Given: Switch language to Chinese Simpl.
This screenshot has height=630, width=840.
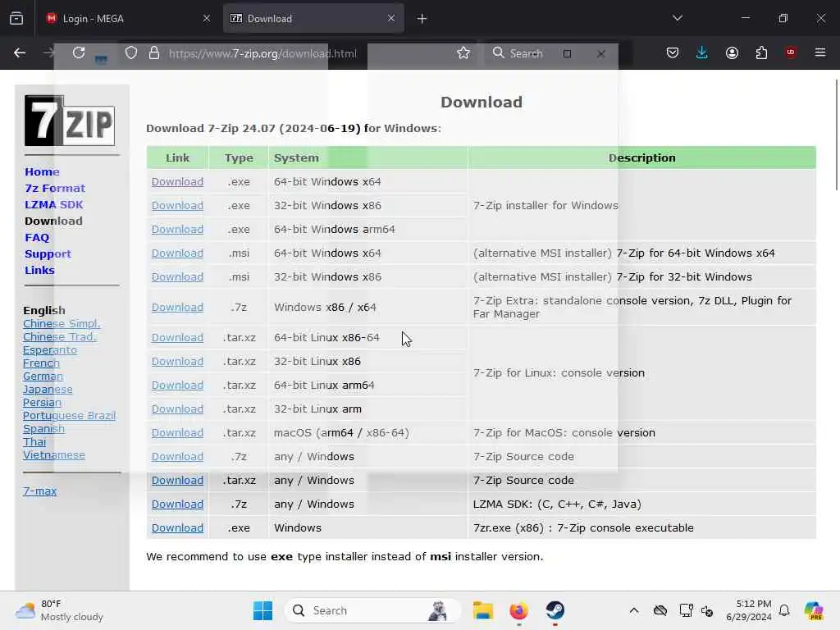Looking at the screenshot, I should click(x=62, y=323).
